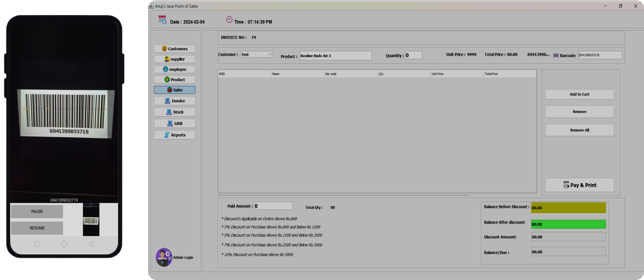Select the Sales menu item
Viewport: 644px width, 280px height.
point(174,90)
